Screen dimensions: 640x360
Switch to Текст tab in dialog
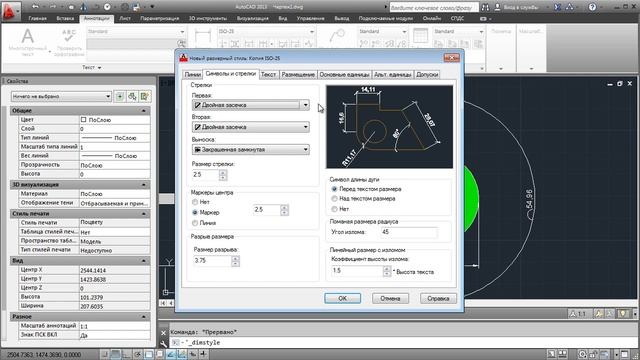pyautogui.click(x=268, y=75)
